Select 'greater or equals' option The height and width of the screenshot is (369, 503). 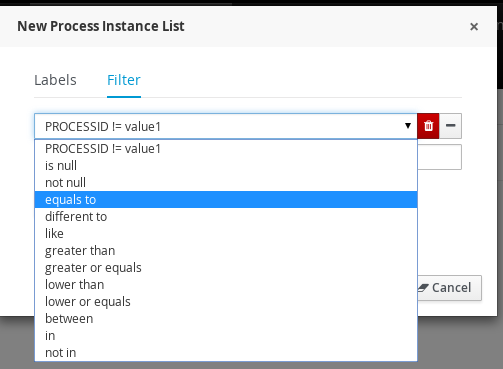click(x=226, y=268)
